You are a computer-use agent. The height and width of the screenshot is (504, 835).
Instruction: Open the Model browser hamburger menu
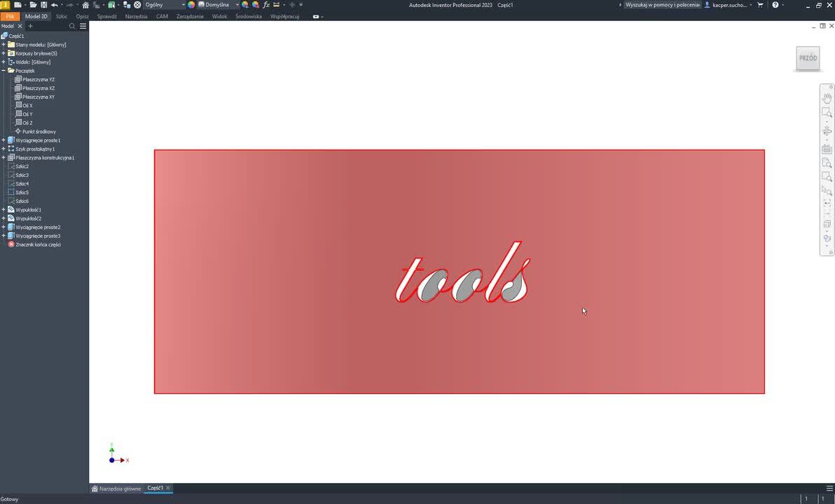83,26
